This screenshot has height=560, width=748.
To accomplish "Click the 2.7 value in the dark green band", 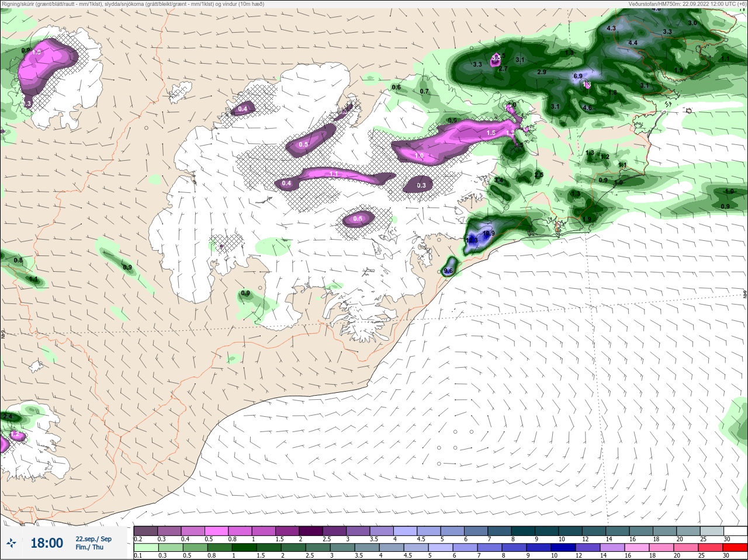I will pyautogui.click(x=503, y=68).
